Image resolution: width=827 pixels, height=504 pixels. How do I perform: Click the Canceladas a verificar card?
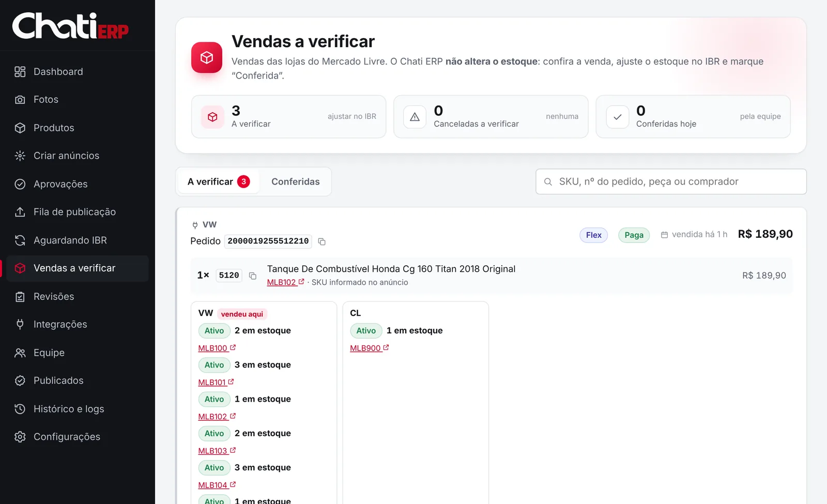[491, 117]
